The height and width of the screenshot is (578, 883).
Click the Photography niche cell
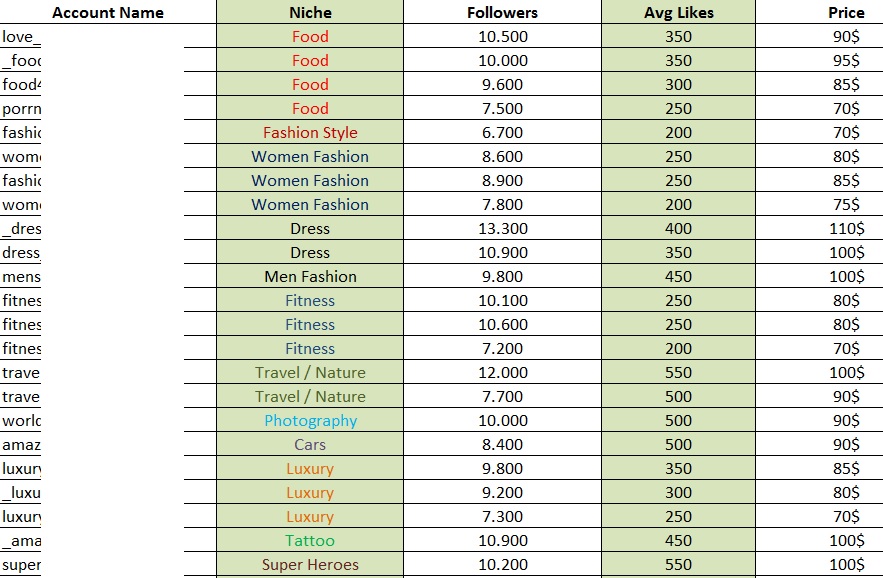pyautogui.click(x=310, y=421)
